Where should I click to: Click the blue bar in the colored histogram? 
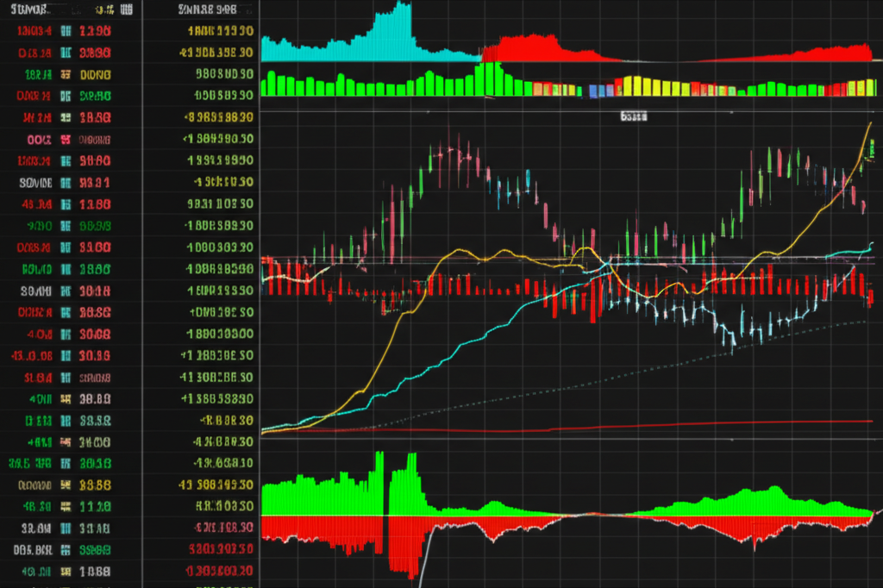[595, 90]
